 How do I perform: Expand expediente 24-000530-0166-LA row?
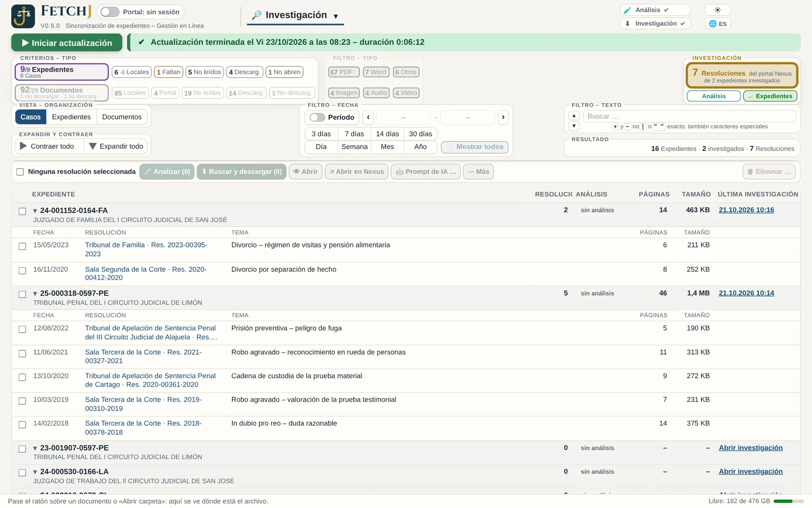click(35, 472)
